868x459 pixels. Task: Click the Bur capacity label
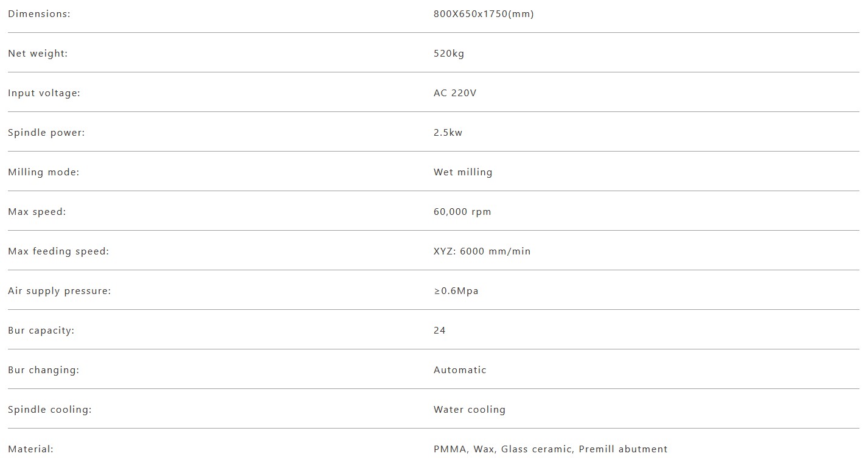[x=41, y=331]
